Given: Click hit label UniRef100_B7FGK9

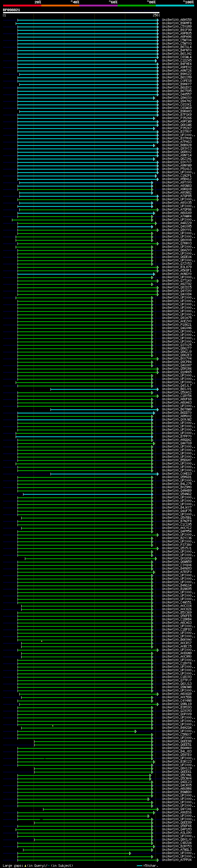Looking at the screenshot, I should [x=177, y=115].
